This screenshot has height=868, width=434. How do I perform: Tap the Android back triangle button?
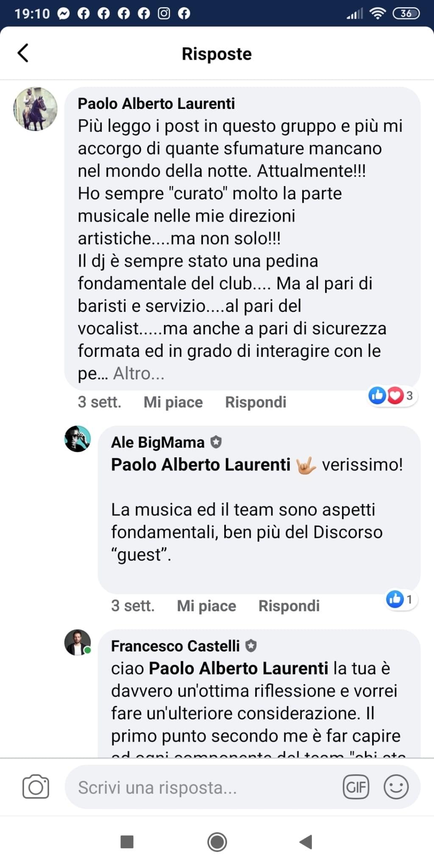point(306,842)
